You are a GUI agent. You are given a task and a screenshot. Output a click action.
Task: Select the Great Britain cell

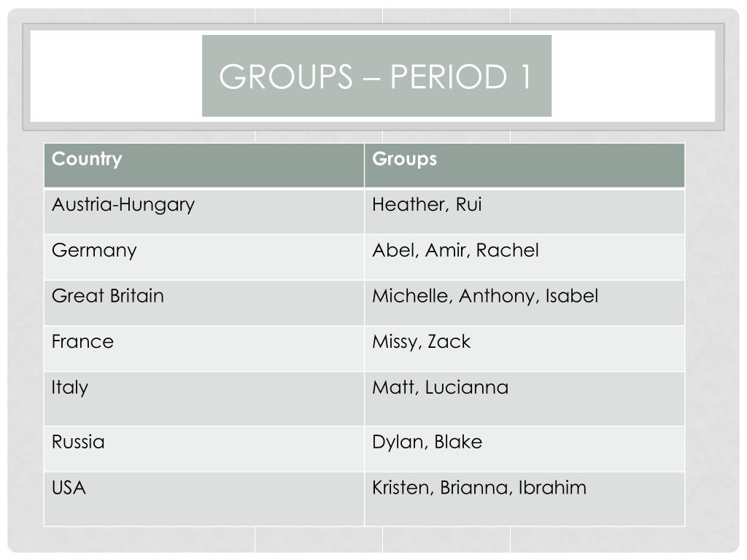coord(204,303)
